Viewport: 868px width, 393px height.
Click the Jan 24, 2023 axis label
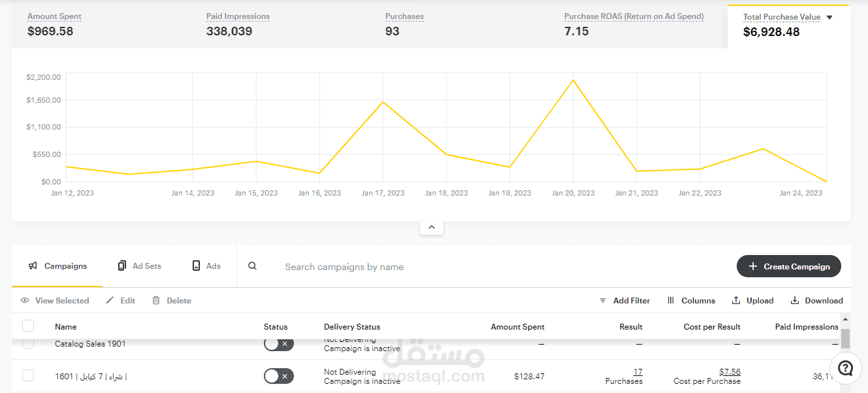(801, 193)
